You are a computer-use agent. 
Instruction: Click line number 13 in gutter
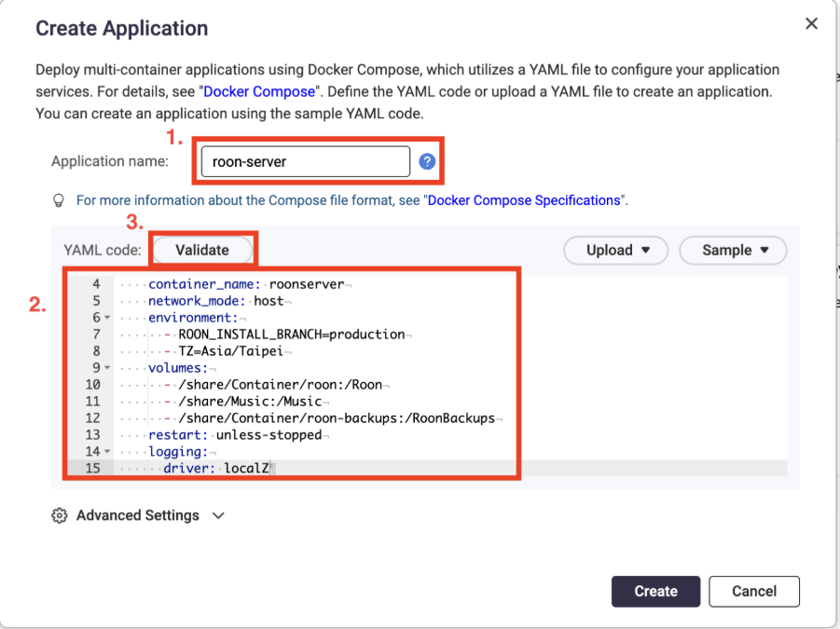(x=92, y=434)
